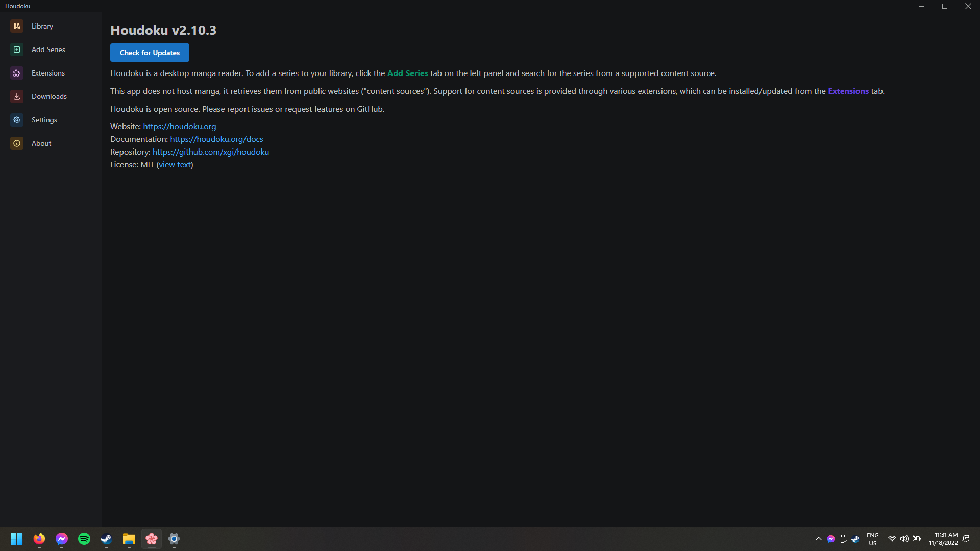The image size is (980, 551).
Task: Open File Explorer from the taskbar
Action: pos(129,539)
